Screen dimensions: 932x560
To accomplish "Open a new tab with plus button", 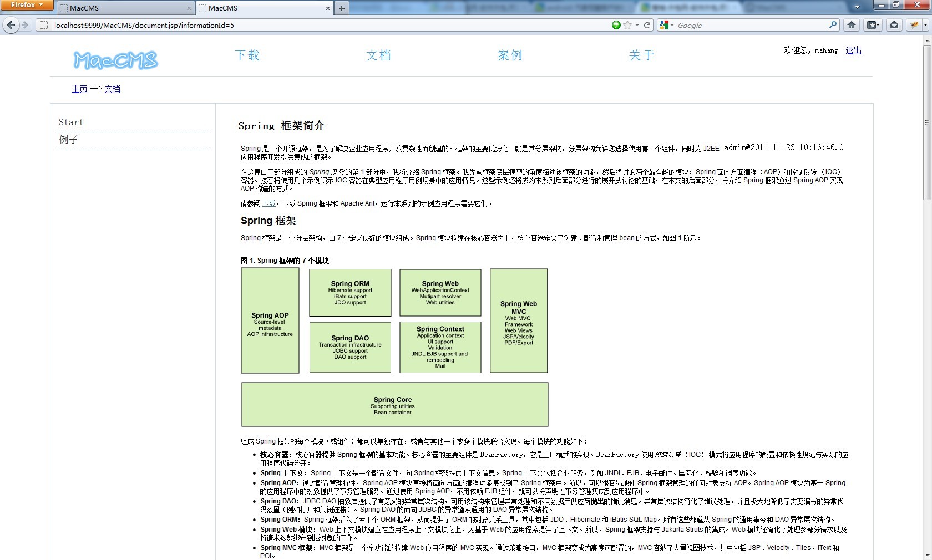I will tap(342, 8).
